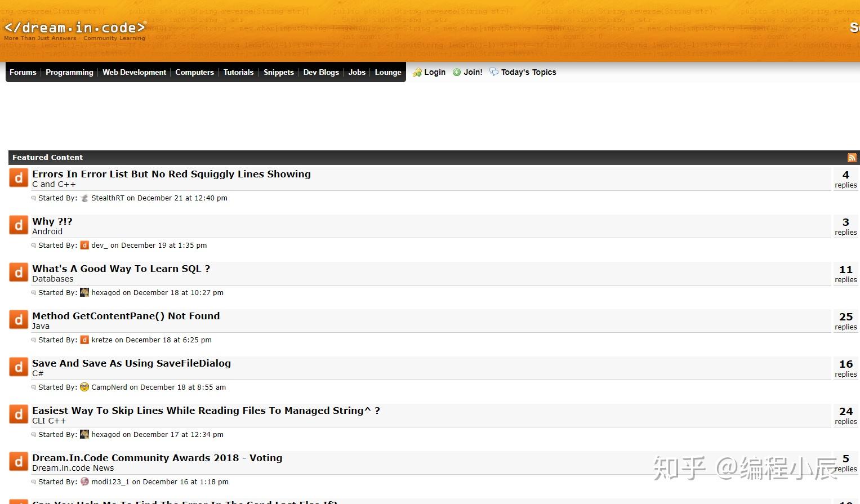This screenshot has height=504, width=860.
Task: Go to the Databases forum category
Action: pos(53,279)
